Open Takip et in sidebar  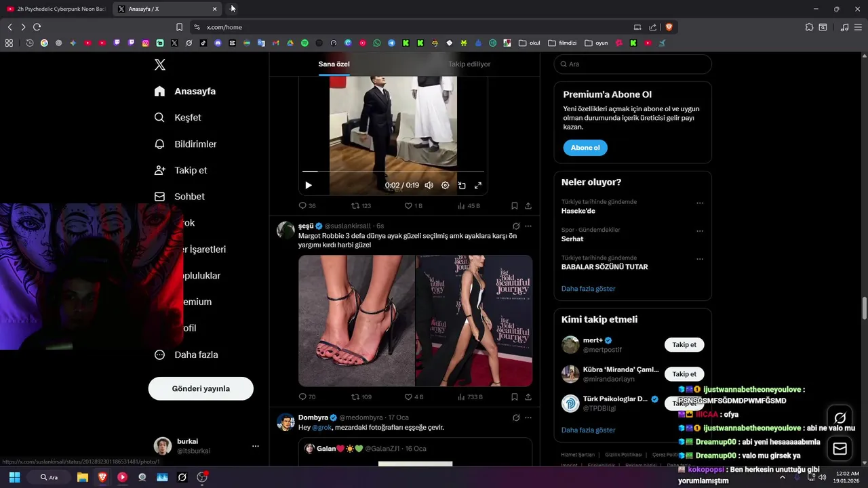pos(181,170)
